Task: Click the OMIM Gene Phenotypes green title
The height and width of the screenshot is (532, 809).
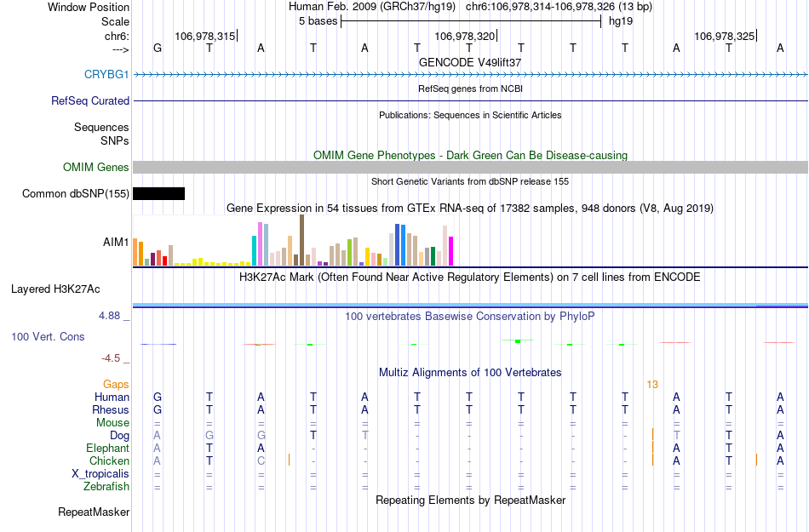Action: coord(470,155)
